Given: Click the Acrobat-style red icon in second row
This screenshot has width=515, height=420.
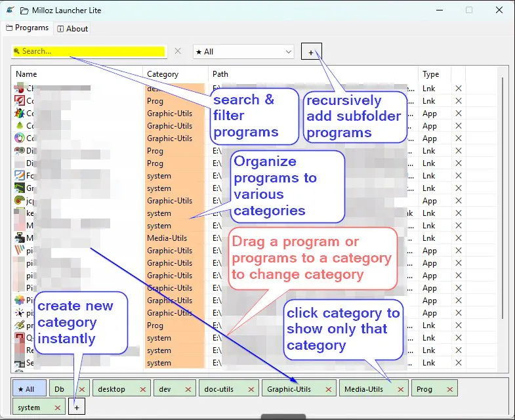Looking at the screenshot, I should point(20,100).
